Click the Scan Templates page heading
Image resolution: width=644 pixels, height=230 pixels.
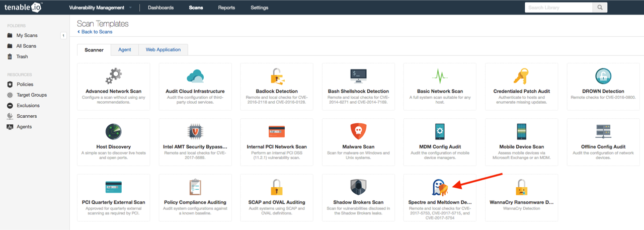(x=103, y=24)
